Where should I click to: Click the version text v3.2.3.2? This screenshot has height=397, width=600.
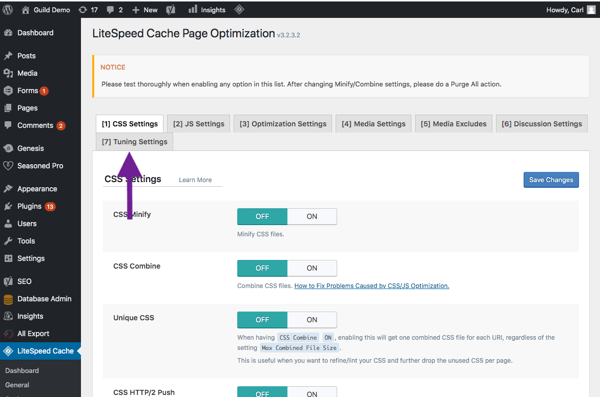click(289, 35)
